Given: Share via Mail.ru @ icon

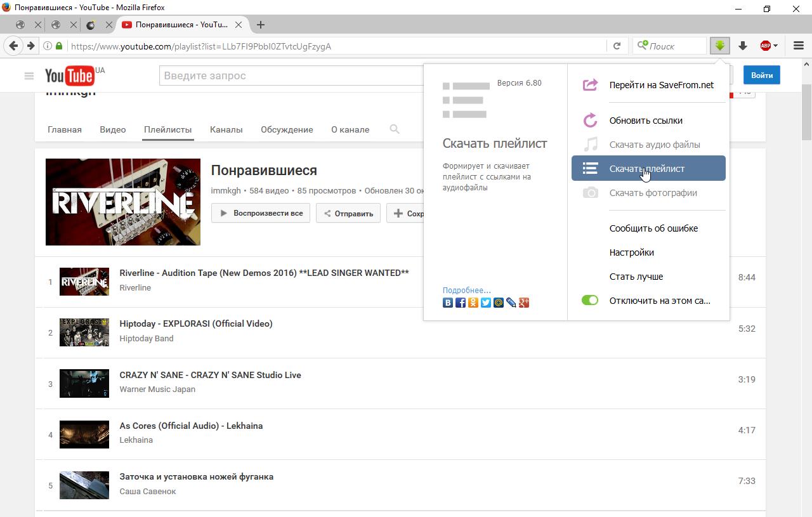Looking at the screenshot, I should click(499, 303).
